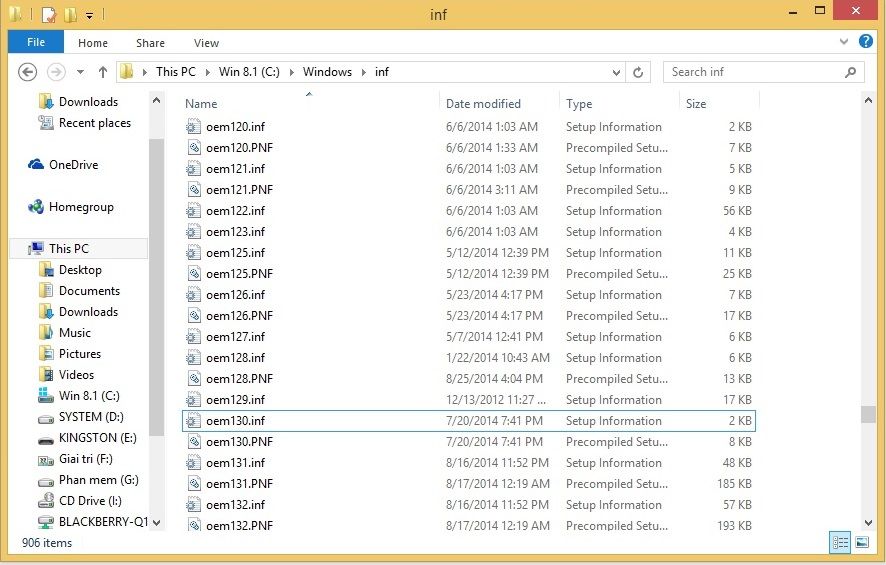This screenshot has height=565, width=886.
Task: Sort files by Name column
Action: [x=201, y=104]
